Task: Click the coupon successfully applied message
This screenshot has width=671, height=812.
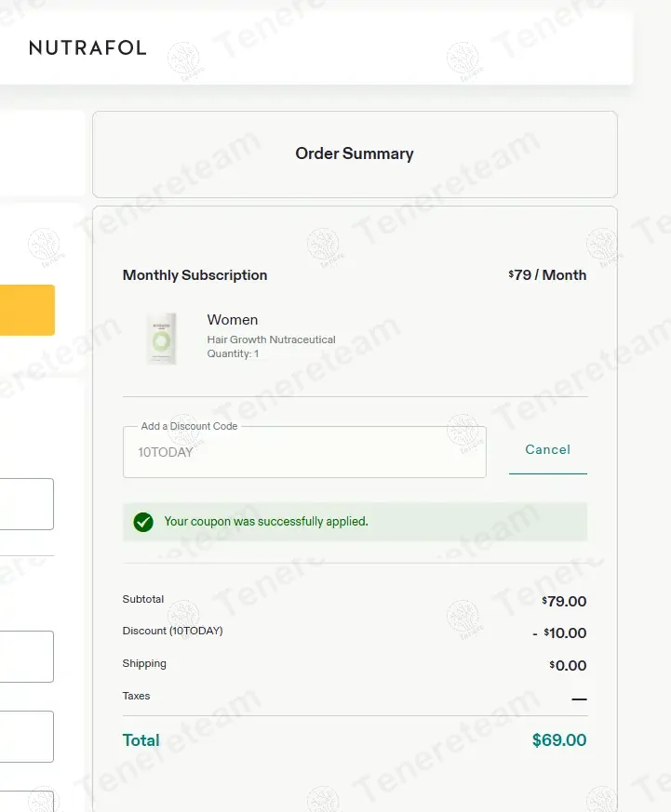Action: pos(266,522)
